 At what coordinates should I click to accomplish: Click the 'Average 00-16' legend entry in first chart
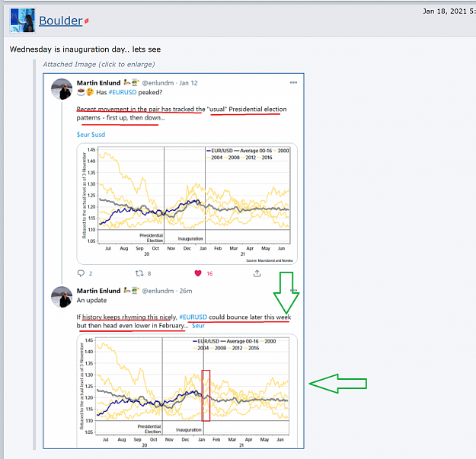pos(253,151)
